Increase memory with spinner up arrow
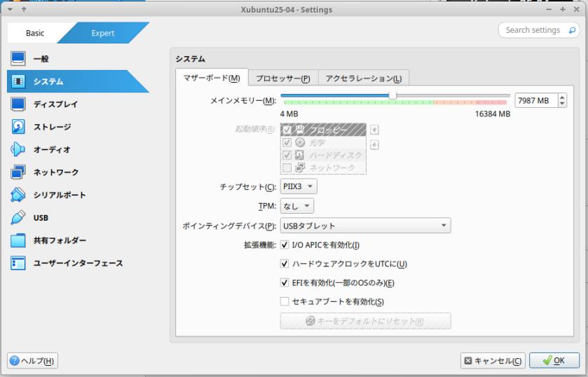The width and height of the screenshot is (588, 377). 562,97
